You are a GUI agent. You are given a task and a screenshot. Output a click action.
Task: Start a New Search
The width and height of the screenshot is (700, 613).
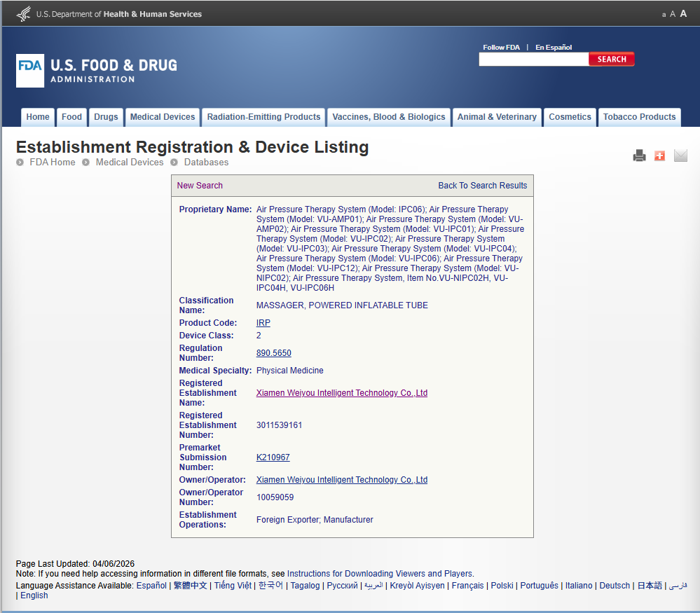coord(200,185)
